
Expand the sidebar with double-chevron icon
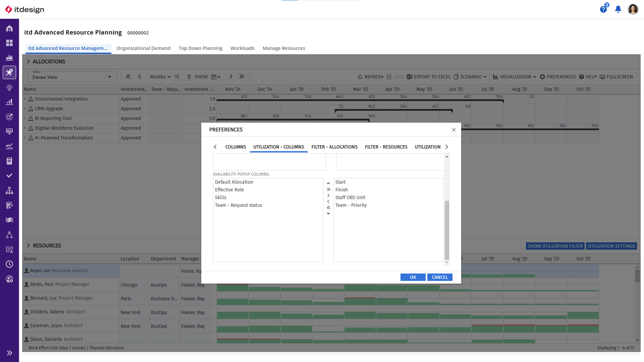9,353
